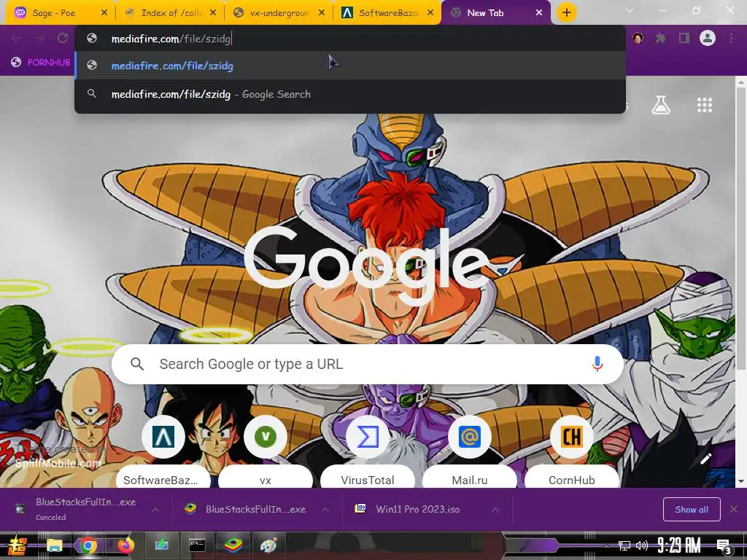Click the page vertical scrollbar
The width and height of the screenshot is (747, 560).
[741, 228]
